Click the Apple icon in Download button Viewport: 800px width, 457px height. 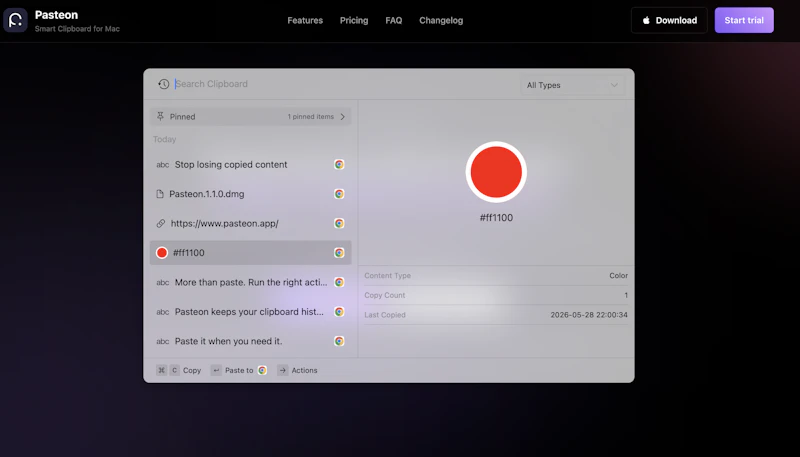click(646, 20)
